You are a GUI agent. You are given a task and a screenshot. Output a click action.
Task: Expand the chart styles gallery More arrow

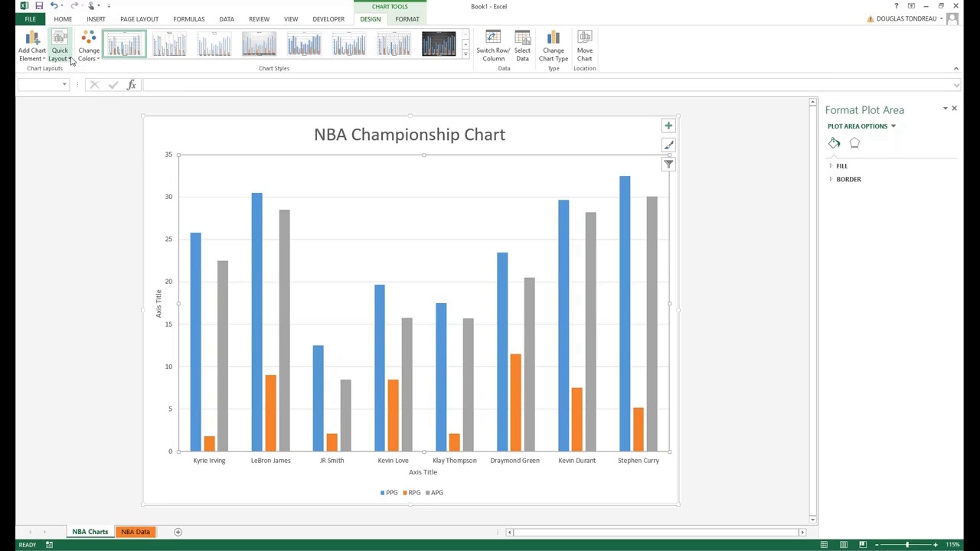(465, 55)
